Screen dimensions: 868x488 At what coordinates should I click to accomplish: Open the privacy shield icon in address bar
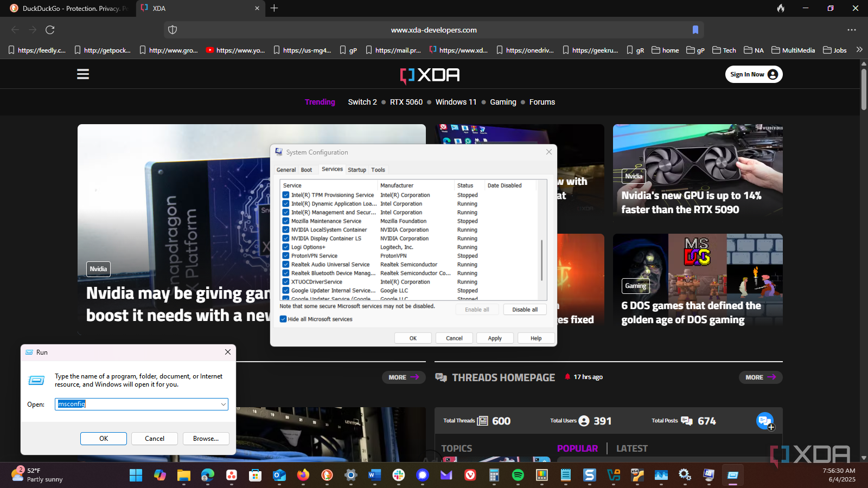click(x=173, y=30)
